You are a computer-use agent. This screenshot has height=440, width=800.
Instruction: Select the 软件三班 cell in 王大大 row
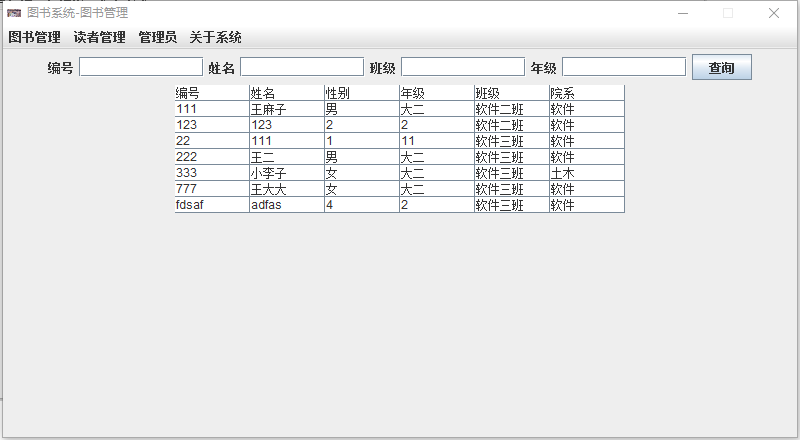(x=512, y=189)
